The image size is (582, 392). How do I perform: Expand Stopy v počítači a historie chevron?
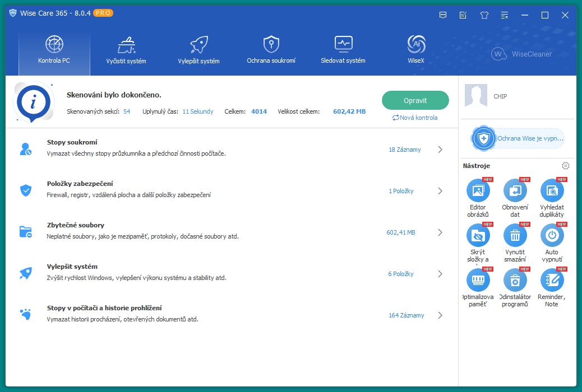(440, 315)
